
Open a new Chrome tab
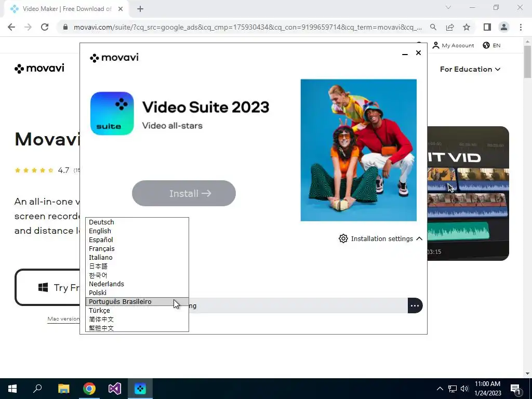(140, 9)
